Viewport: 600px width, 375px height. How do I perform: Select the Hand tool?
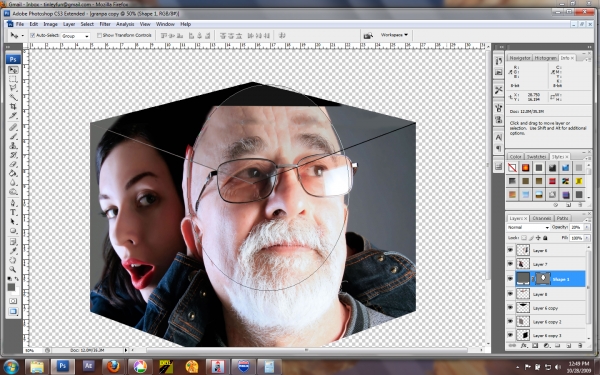coord(13,260)
